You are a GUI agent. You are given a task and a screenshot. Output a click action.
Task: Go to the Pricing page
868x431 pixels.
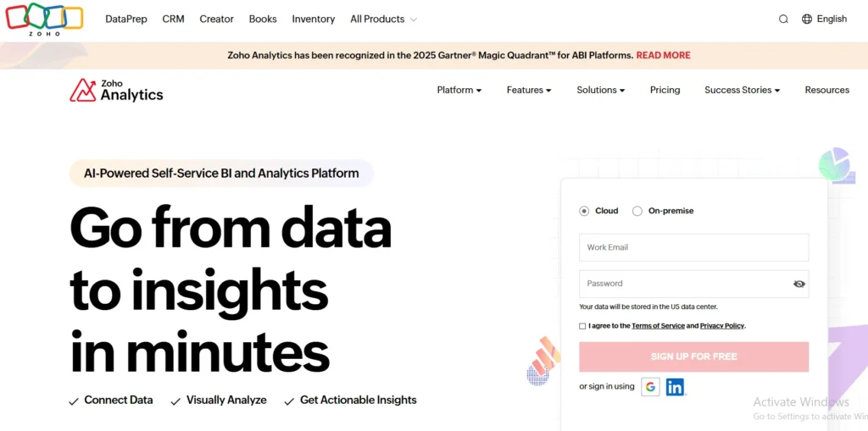coord(665,90)
